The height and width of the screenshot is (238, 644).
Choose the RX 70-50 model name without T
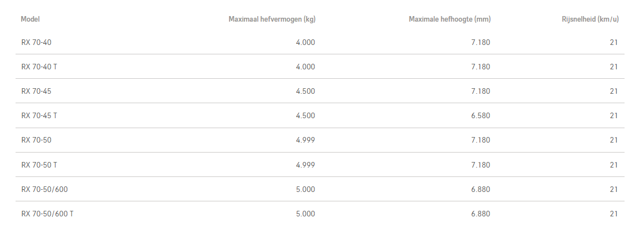tap(36, 140)
